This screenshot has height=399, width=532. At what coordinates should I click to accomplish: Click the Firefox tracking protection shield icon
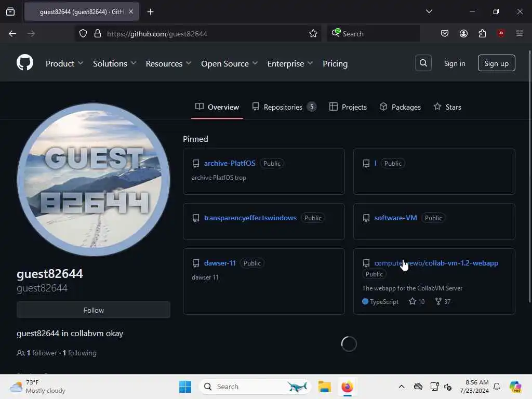pos(83,34)
